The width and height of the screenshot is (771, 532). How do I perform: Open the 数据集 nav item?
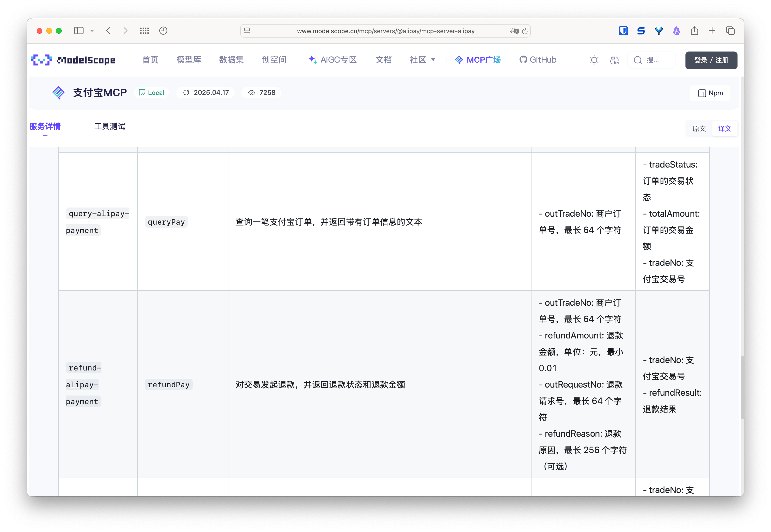[231, 60]
